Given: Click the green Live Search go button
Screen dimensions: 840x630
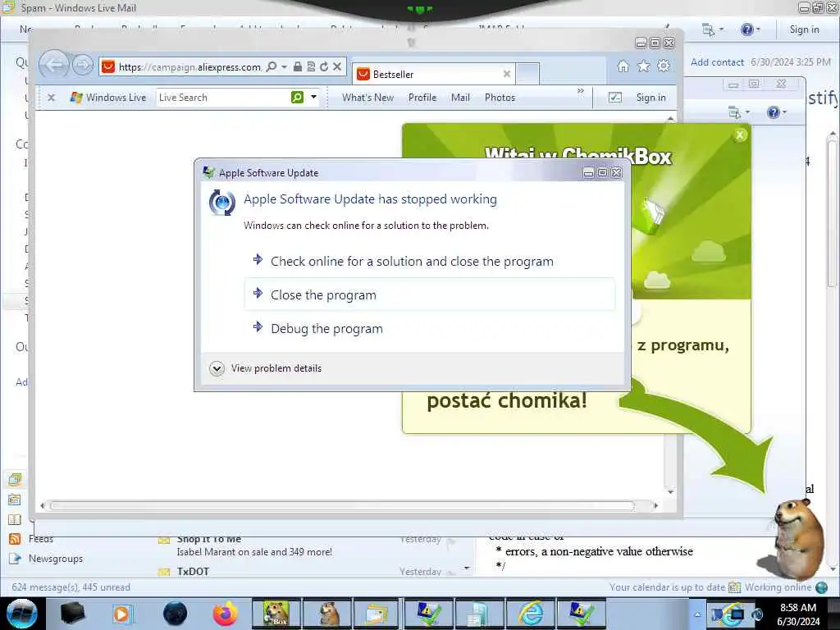Looking at the screenshot, I should pos(297,97).
